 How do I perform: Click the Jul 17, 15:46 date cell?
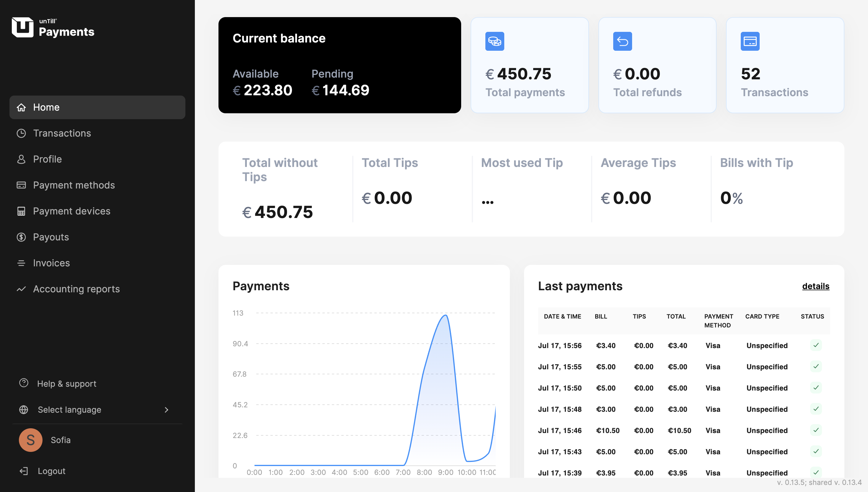[x=559, y=431]
